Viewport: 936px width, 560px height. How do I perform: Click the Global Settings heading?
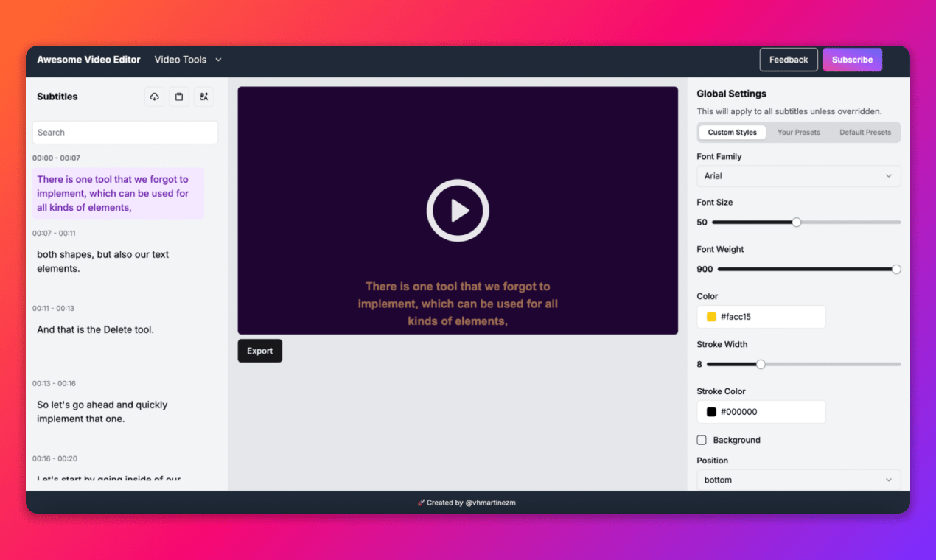(731, 94)
